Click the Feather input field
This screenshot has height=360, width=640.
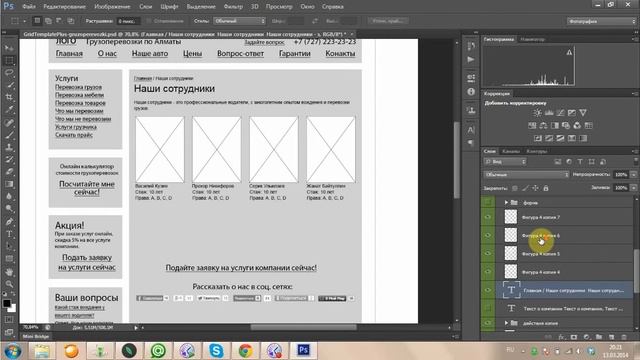(129, 21)
